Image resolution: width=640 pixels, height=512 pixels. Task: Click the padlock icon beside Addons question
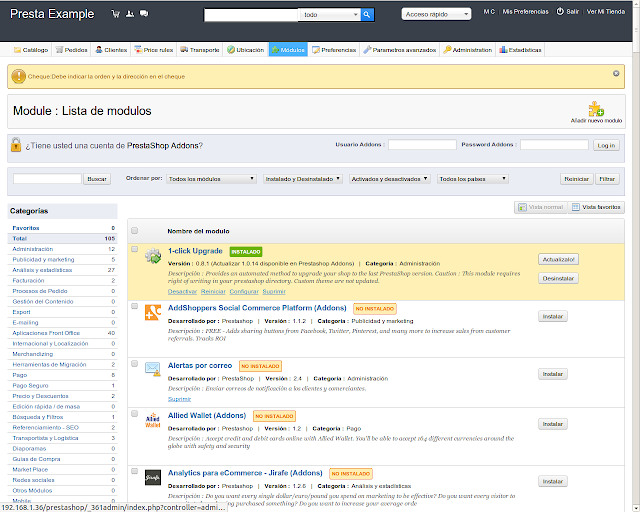16,145
